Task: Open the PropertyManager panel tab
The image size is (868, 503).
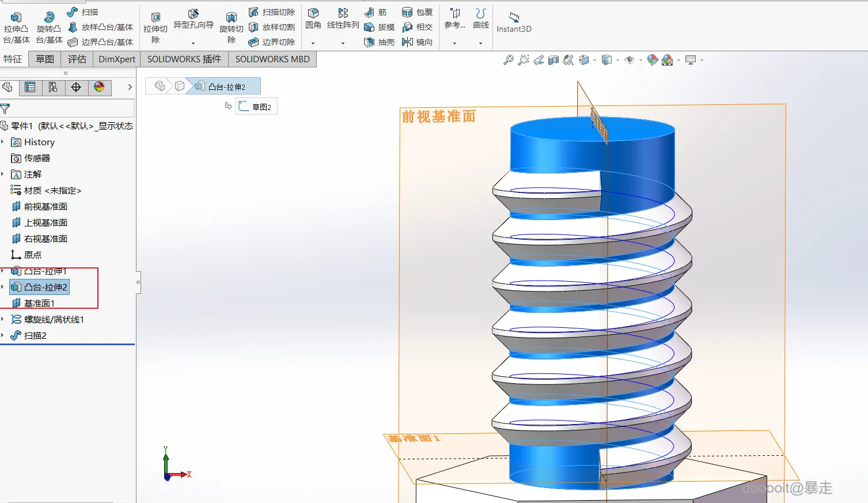Action: click(x=30, y=87)
